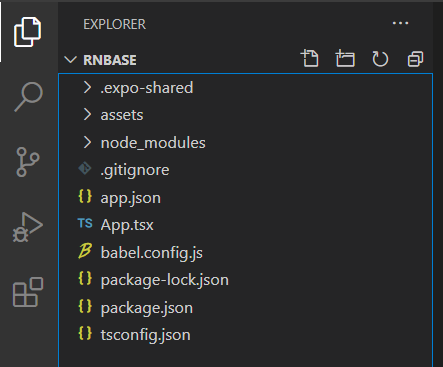The image size is (443, 367).
Task: Open Explorer's more actions ellipsis menu
Action: pyautogui.click(x=400, y=23)
